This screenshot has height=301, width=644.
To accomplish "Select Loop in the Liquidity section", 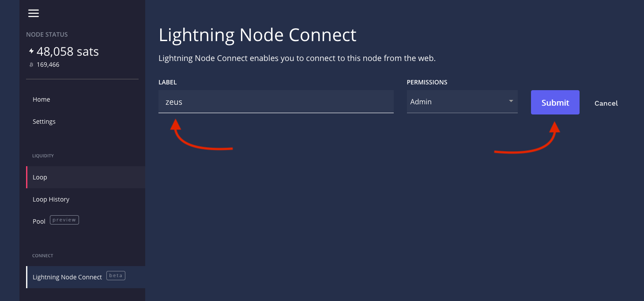I will click(40, 177).
